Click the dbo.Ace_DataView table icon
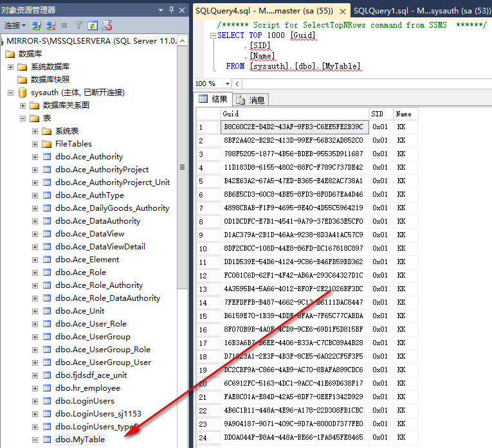The width and height of the screenshot is (492, 448). (x=47, y=234)
